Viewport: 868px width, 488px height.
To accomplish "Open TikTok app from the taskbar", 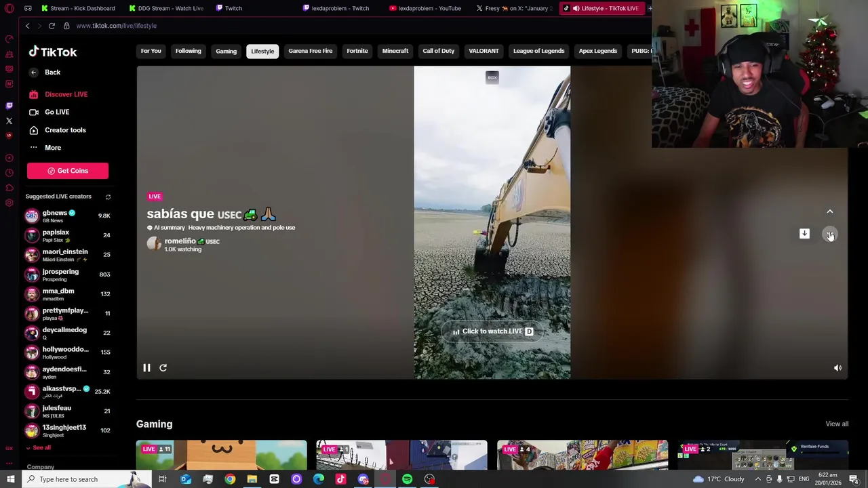I will tap(340, 479).
